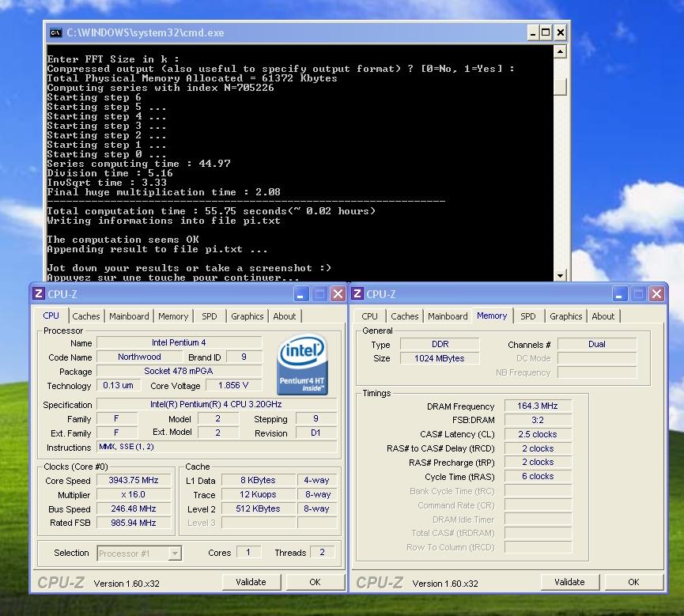
Task: Click the cmd scrollbar down arrow
Action: [x=560, y=275]
